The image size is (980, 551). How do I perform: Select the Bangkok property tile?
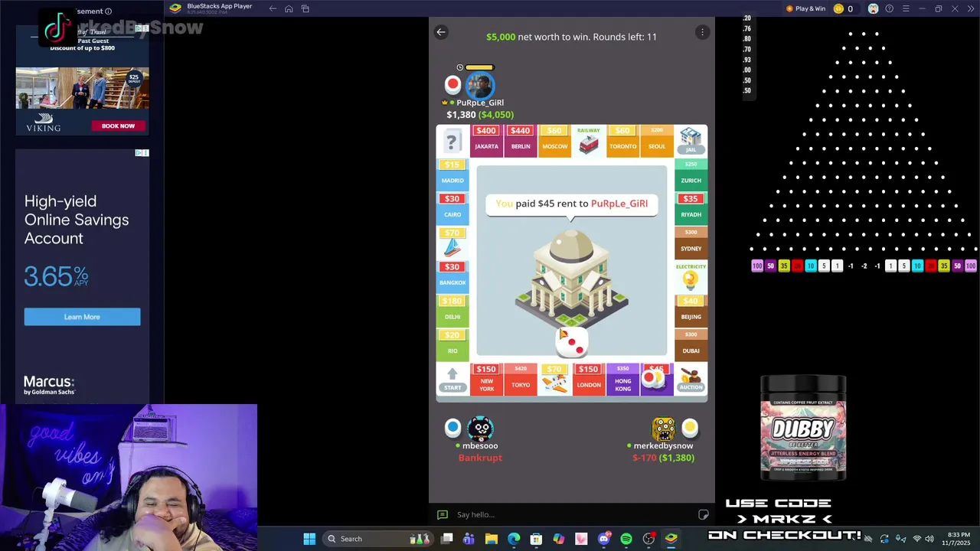point(452,277)
